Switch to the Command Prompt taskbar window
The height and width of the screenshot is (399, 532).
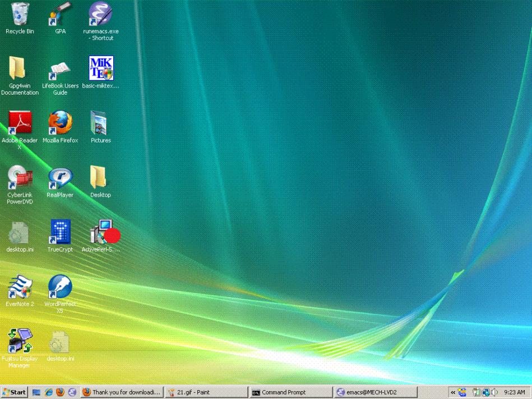(291, 392)
